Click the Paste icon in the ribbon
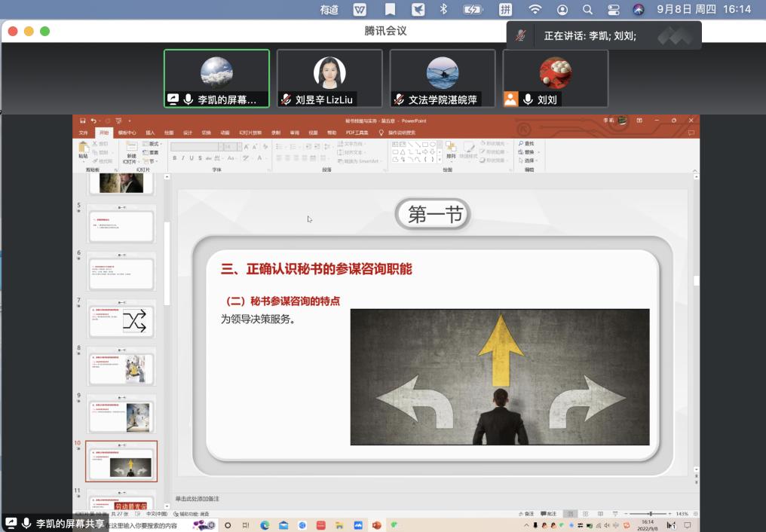766x532 pixels. (x=83, y=149)
